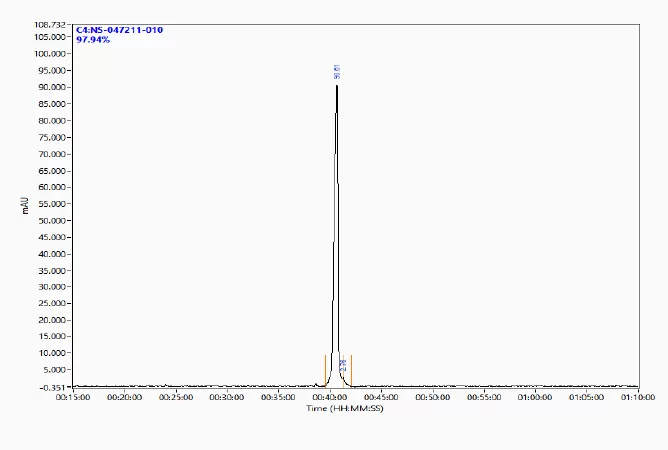668x450 pixels.
Task: Click the middle orange marker under the small label
Action: coord(343,370)
